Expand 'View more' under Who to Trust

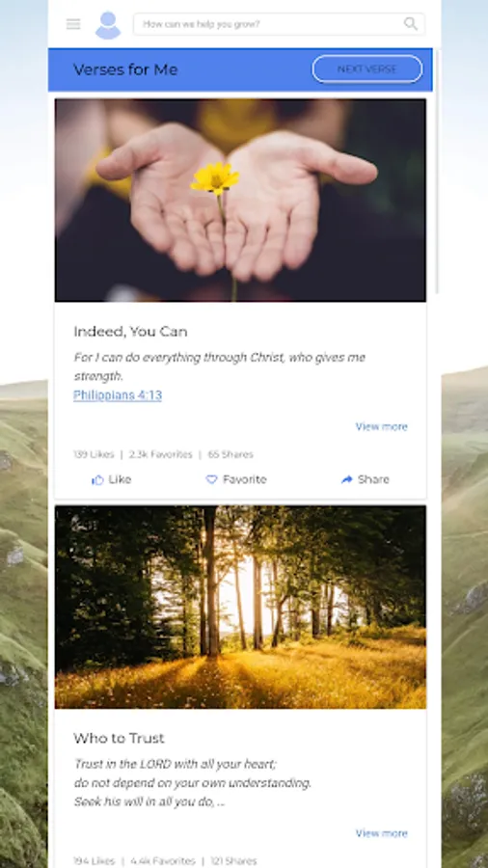point(381,833)
